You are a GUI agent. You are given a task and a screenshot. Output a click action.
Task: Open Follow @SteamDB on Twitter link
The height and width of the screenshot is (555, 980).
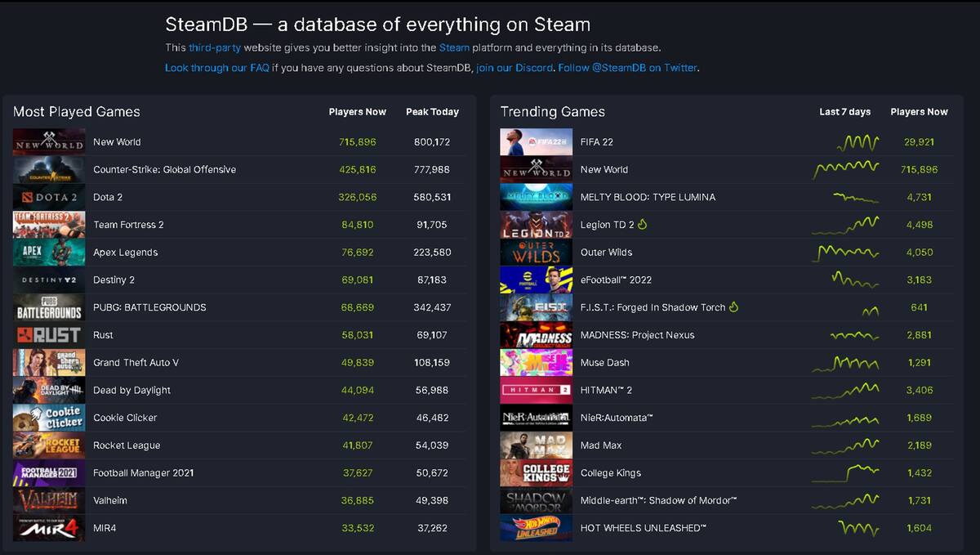[x=628, y=68]
